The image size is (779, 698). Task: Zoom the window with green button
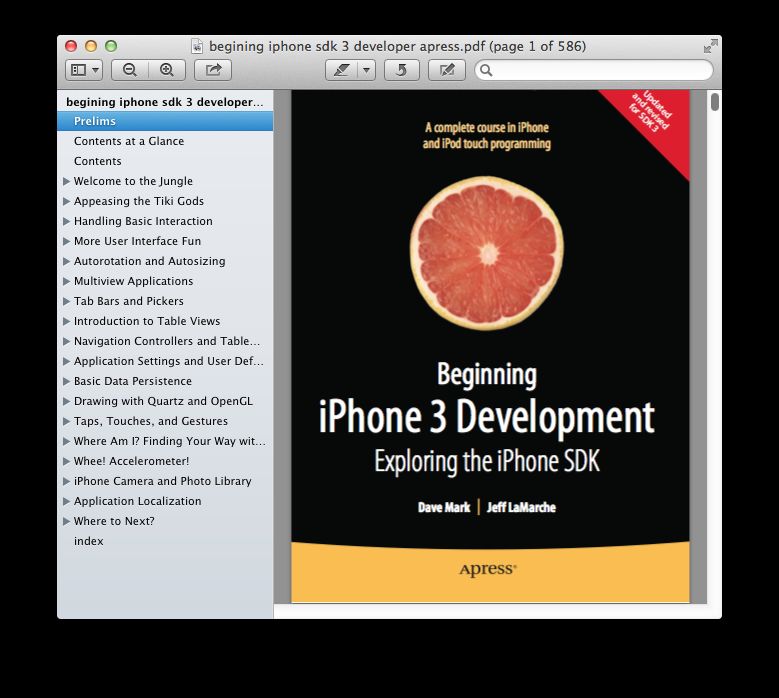111,46
